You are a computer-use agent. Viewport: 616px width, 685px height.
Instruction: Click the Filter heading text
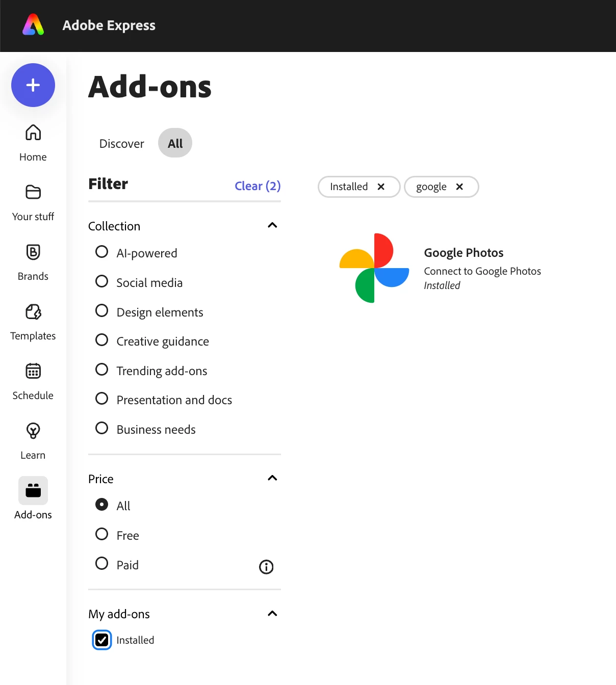coord(108,183)
